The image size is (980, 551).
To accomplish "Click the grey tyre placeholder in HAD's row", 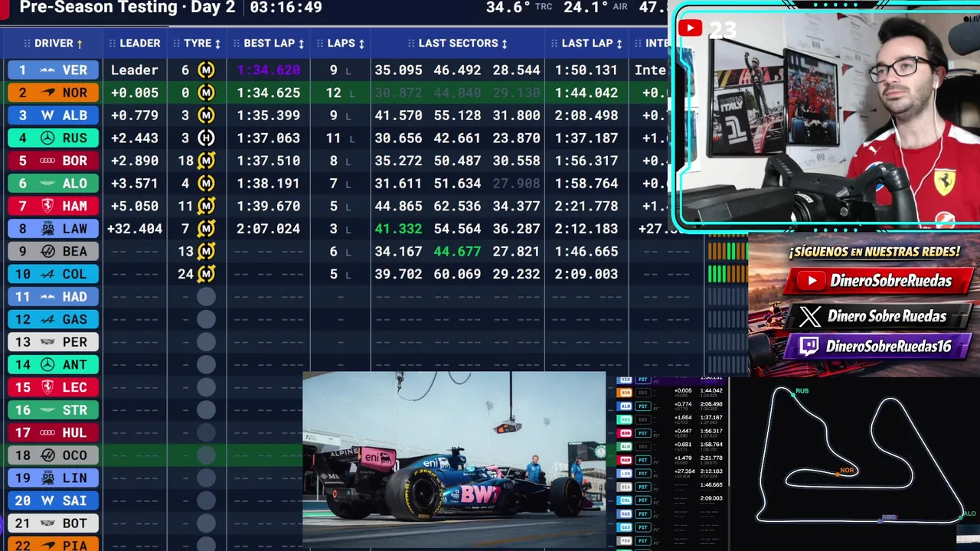I will [206, 297].
